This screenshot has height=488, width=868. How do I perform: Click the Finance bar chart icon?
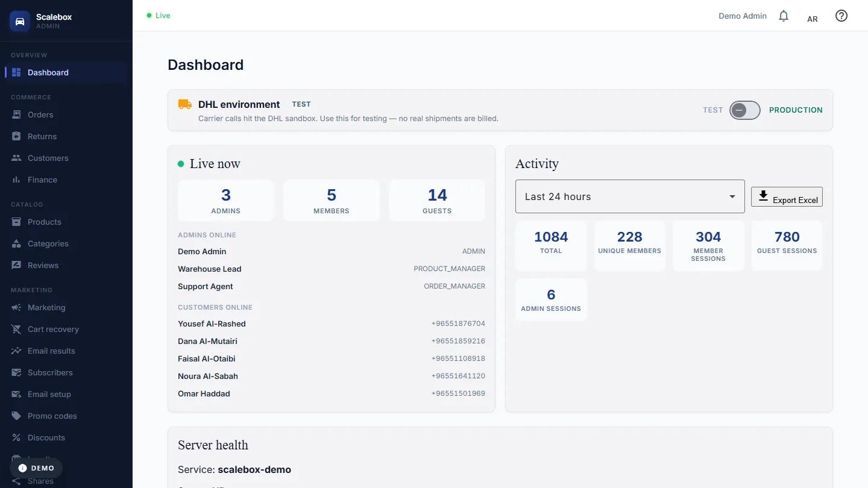click(16, 180)
